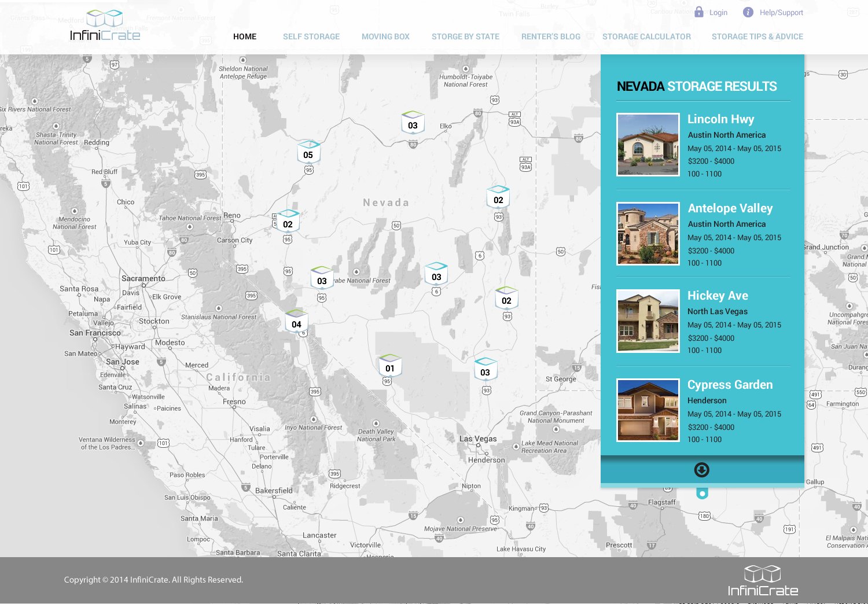Image resolution: width=868 pixels, height=604 pixels.
Task: Click the San Francisco label on map
Action: click(95, 333)
